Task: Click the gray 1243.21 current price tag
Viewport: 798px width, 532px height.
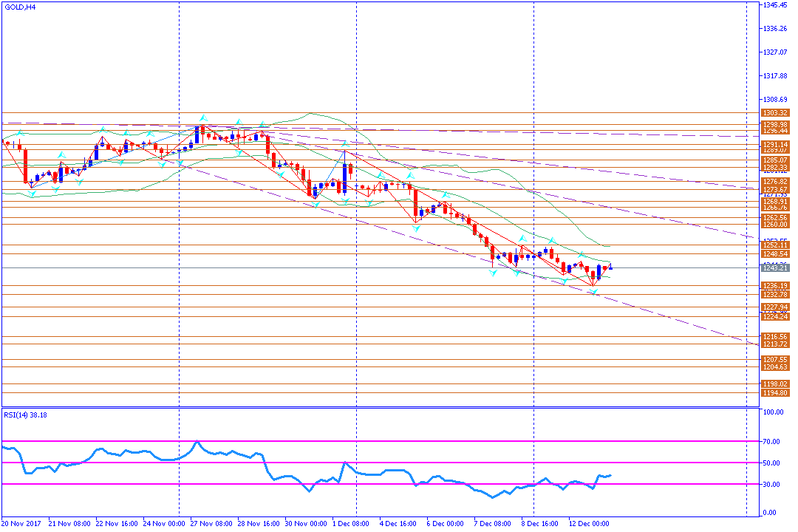Action: pyautogui.click(x=775, y=267)
